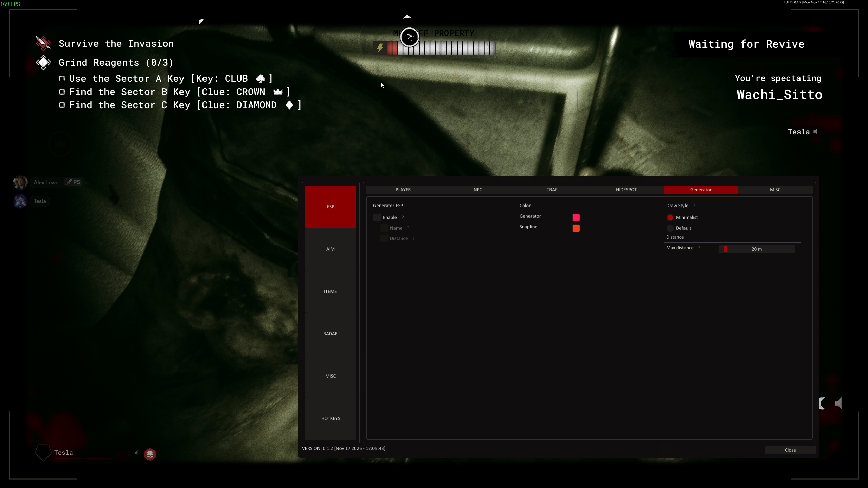Open the TRAP tab
Screen dimensions: 868x488
552,190
